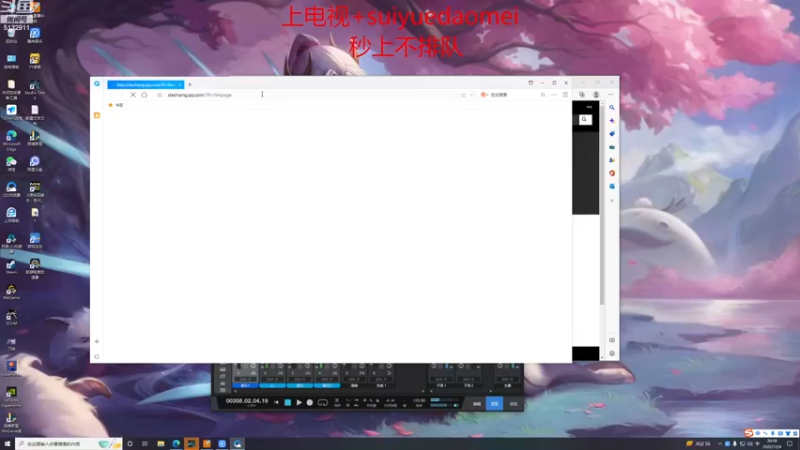The image size is (800, 450).
Task: Open WeGame desktop shortcut
Action: (11, 292)
